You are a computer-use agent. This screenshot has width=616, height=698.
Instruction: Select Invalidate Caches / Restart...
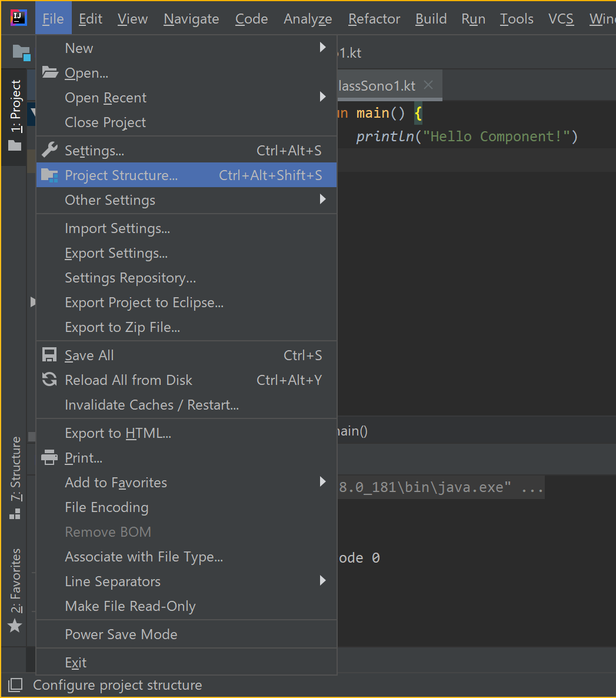tap(187, 405)
